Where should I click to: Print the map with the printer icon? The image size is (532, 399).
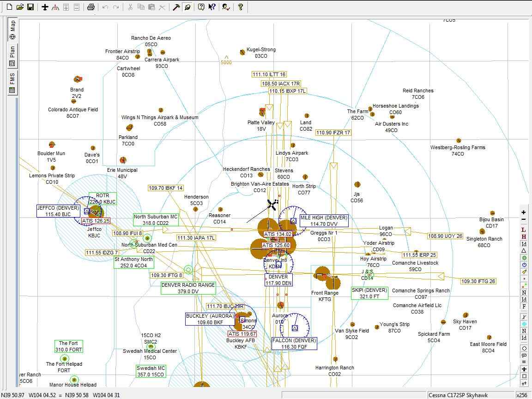tap(91, 7)
